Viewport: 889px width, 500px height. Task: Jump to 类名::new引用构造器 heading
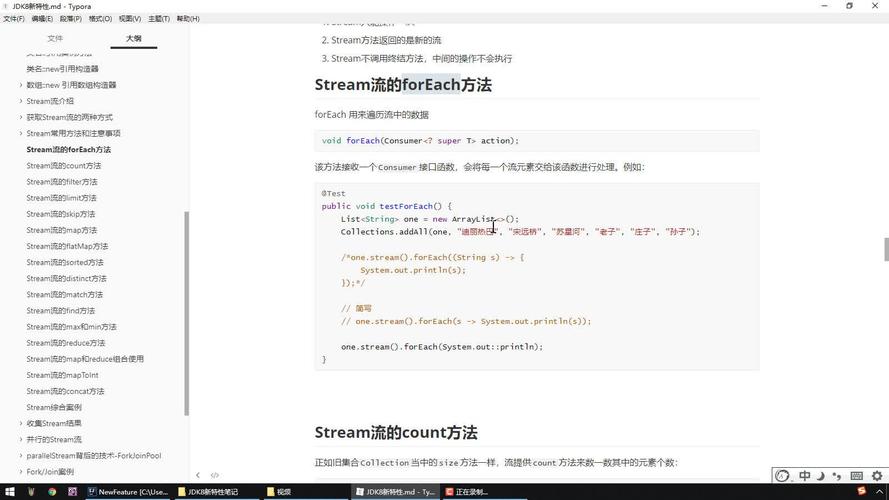[x=62, y=69]
